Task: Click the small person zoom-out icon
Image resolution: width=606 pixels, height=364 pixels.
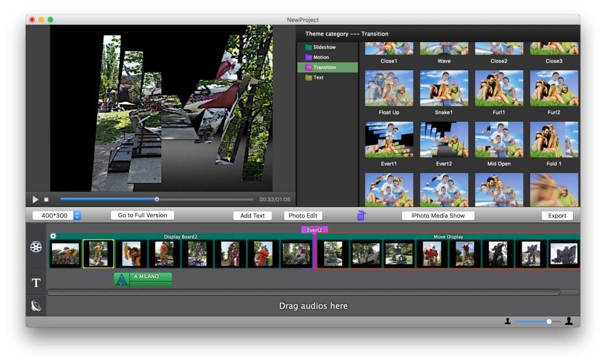Action: [x=508, y=321]
